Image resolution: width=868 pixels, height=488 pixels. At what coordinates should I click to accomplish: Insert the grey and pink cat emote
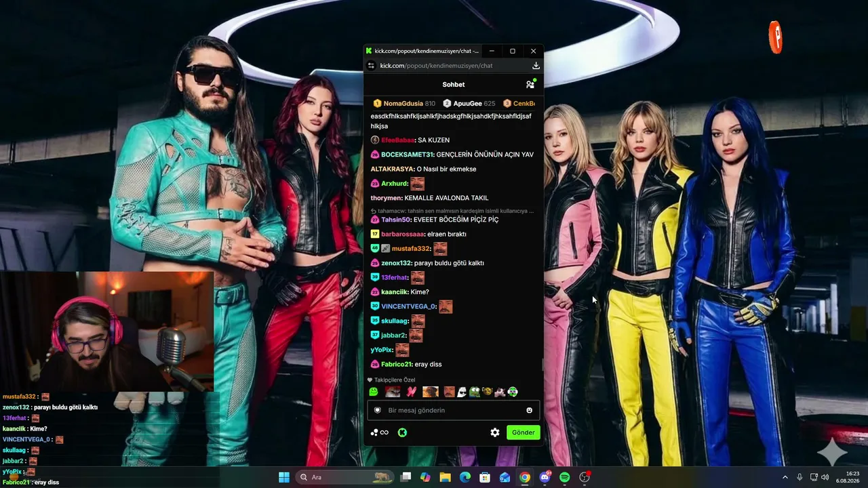click(x=500, y=392)
